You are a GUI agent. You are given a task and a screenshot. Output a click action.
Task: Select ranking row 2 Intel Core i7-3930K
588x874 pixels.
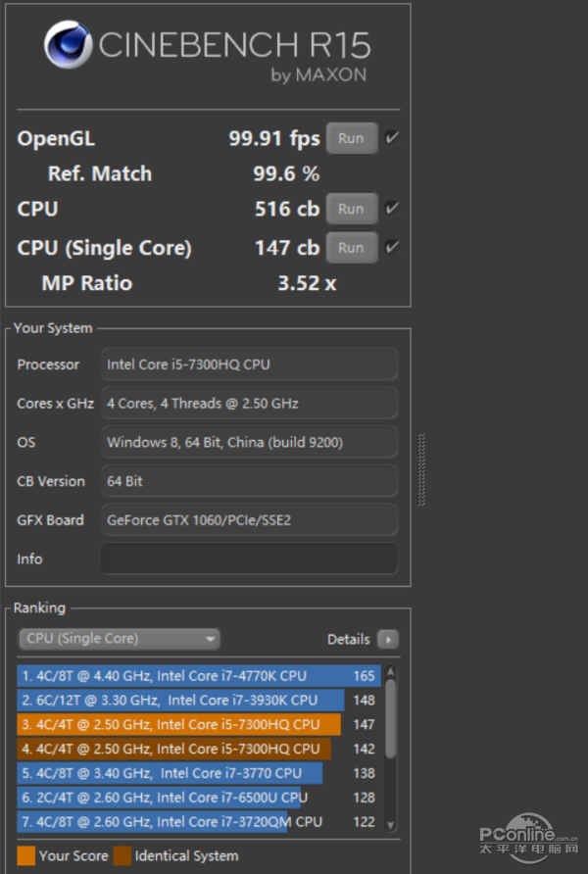point(199,701)
